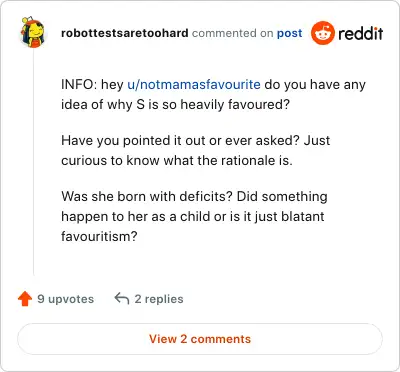Click the word "INFO:" in the comment
400x372 pixels.
79,84
